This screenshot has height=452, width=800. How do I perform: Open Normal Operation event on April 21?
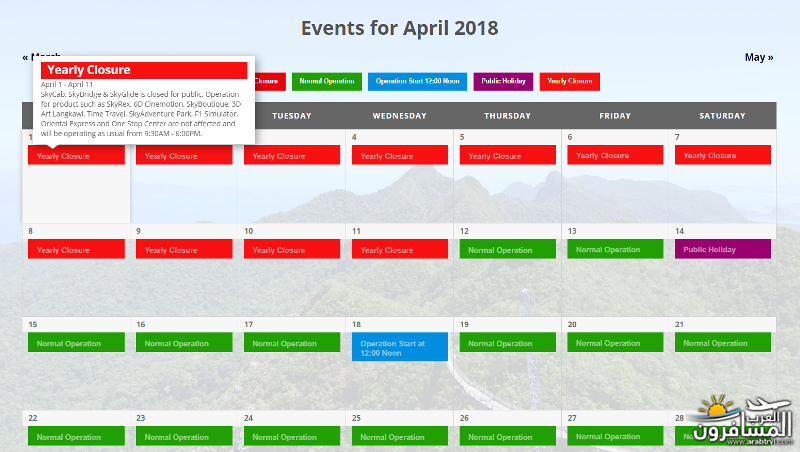(723, 343)
